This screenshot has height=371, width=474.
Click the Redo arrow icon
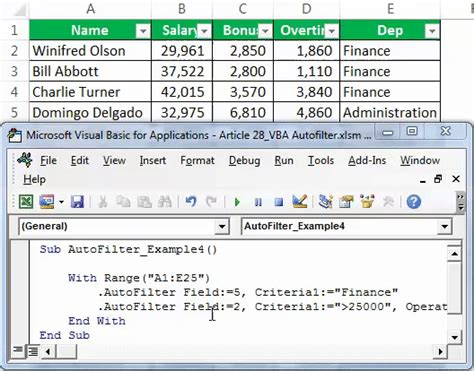click(x=211, y=202)
